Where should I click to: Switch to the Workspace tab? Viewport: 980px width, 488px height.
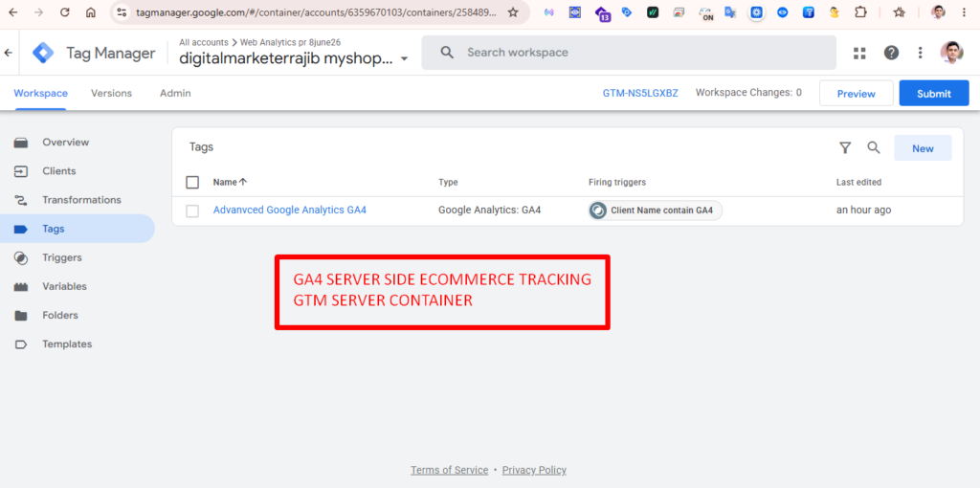point(40,93)
